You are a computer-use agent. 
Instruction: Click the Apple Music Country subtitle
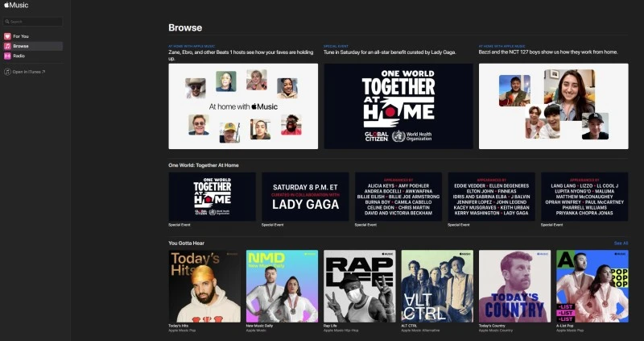(x=496, y=331)
